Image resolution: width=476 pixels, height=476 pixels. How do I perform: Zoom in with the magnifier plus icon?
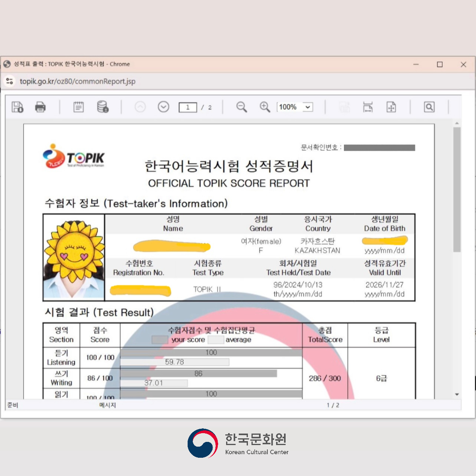click(265, 107)
